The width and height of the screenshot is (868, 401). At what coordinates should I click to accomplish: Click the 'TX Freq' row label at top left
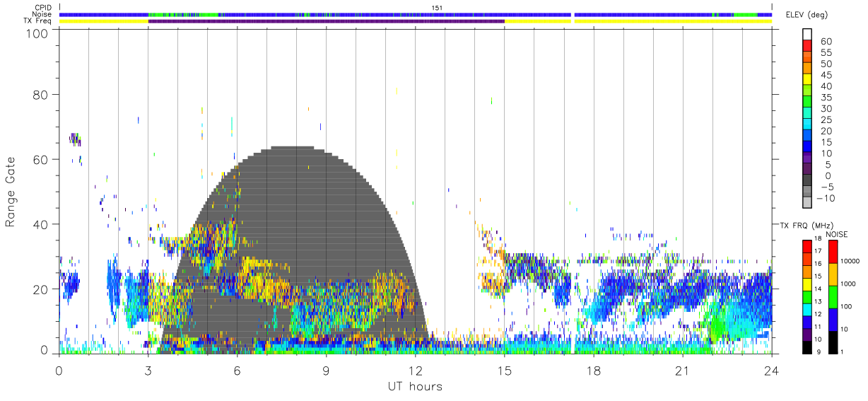38,21
